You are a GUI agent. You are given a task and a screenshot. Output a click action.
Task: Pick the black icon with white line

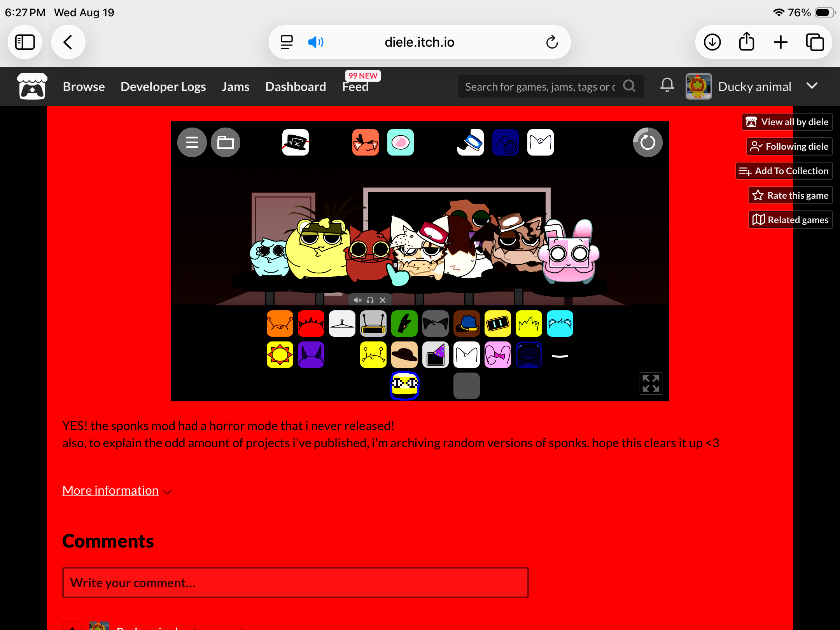[560, 355]
